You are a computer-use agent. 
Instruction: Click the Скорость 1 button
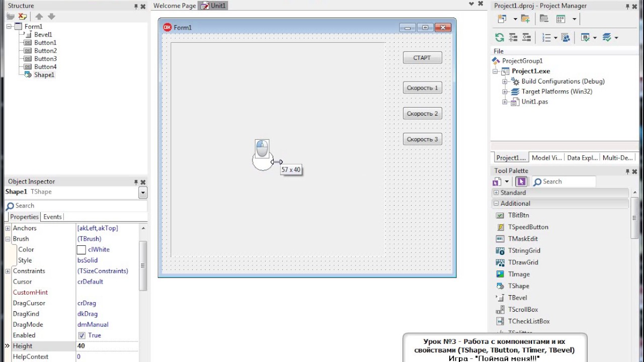[422, 88]
